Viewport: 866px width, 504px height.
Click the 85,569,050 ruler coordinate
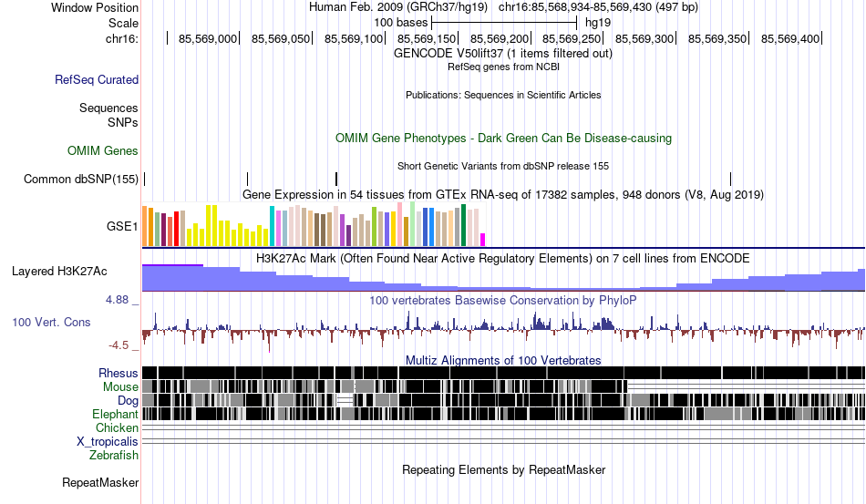(281, 38)
